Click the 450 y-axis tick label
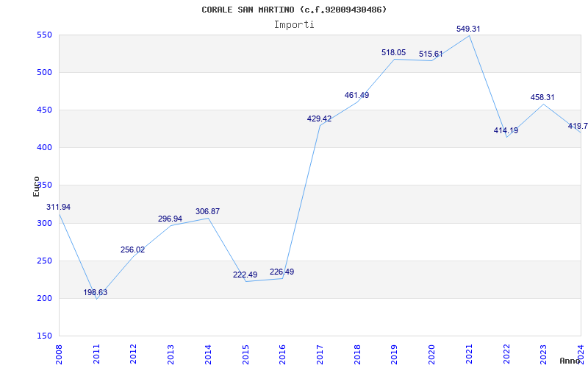The image size is (588, 368). pyautogui.click(x=44, y=110)
